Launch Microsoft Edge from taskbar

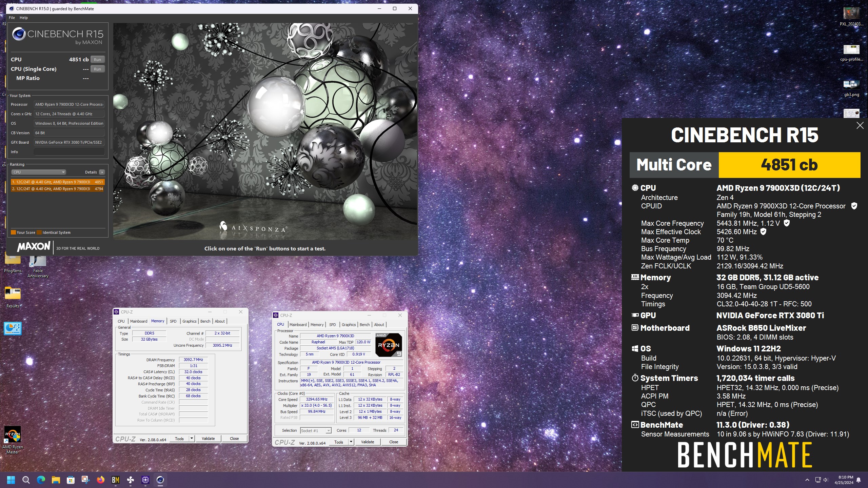[41, 480]
